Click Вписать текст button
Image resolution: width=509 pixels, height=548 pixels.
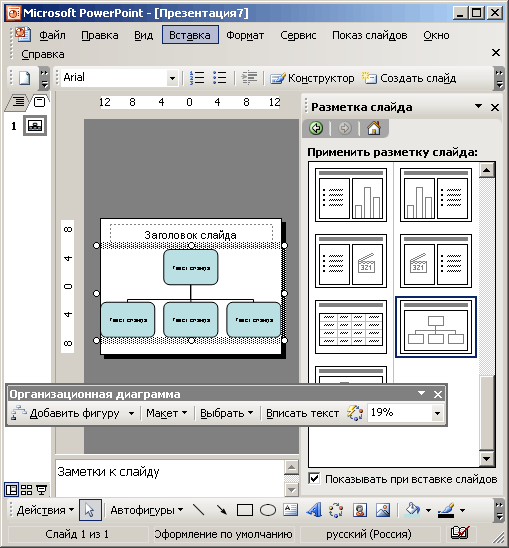(x=303, y=413)
